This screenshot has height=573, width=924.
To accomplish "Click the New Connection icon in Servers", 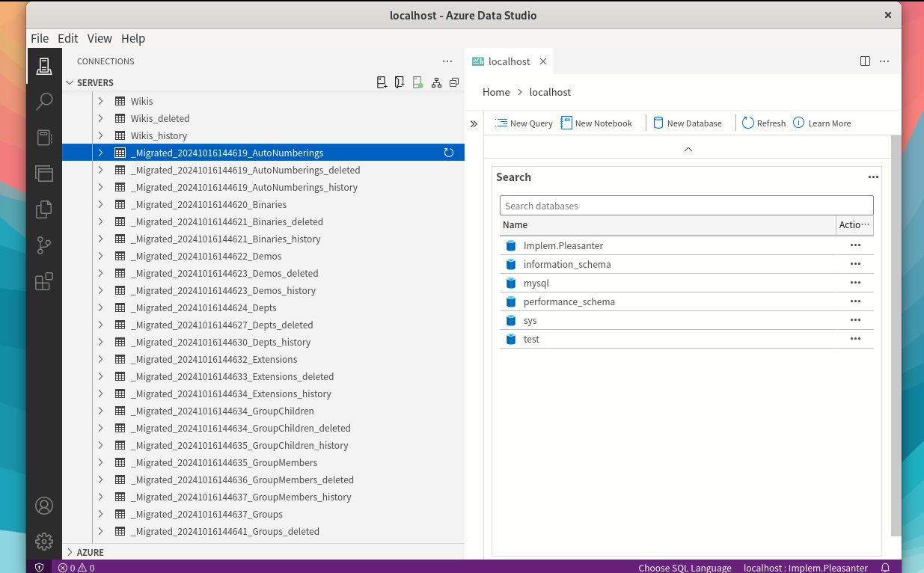I will tap(382, 83).
